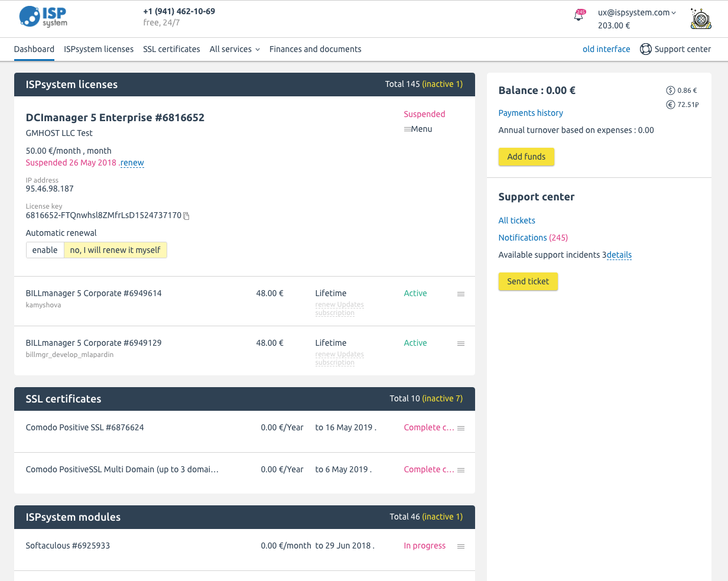Expand the All services dropdown menu
728x581 pixels.
click(235, 49)
